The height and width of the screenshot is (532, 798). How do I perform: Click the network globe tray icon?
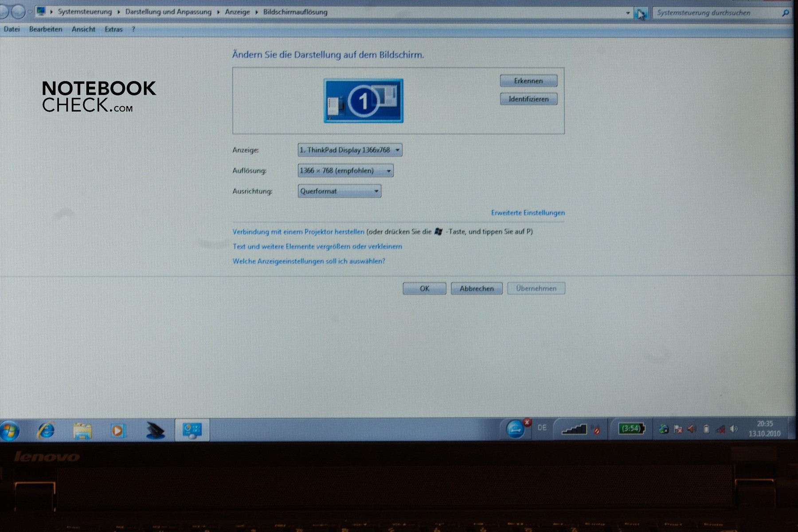tap(664, 429)
